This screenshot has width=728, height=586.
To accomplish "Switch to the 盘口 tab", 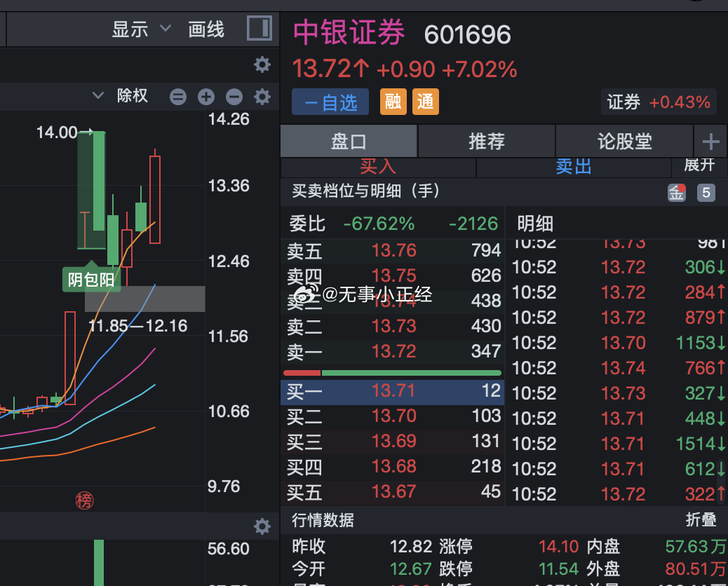I will [x=349, y=141].
